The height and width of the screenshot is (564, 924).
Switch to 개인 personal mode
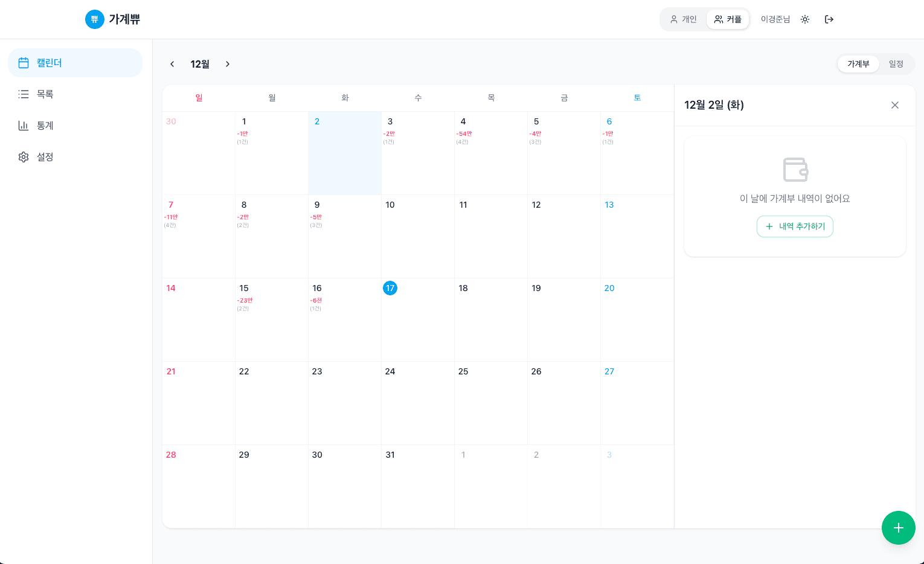point(683,19)
